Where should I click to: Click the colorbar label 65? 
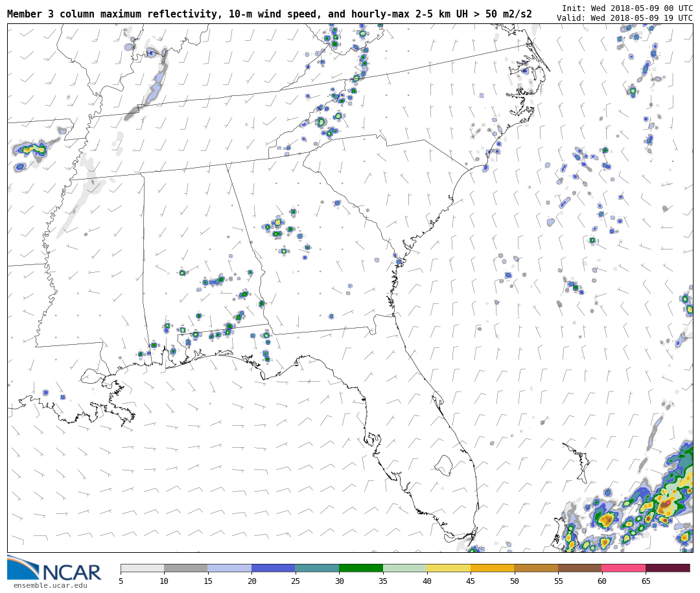[646, 581]
